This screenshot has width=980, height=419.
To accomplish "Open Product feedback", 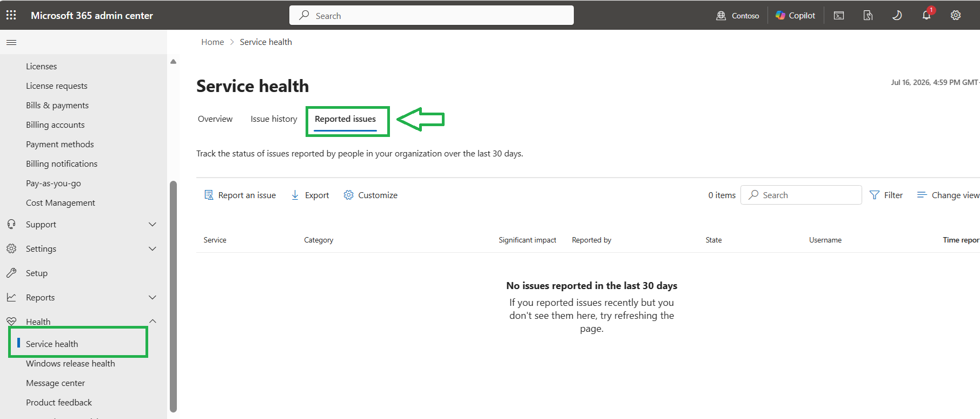I will coord(59,402).
